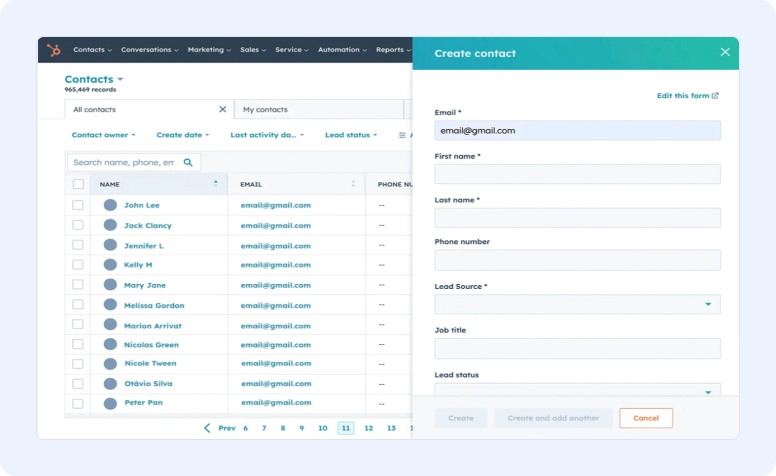Viewport: 776px width, 476px height.
Task: Open the Automation nav menu
Action: (x=342, y=50)
